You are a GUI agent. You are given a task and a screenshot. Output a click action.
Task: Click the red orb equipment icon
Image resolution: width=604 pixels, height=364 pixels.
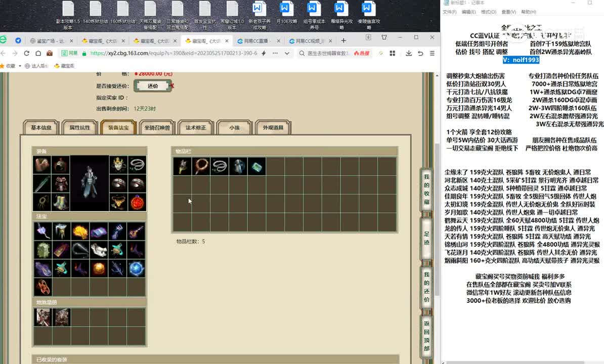137,202
